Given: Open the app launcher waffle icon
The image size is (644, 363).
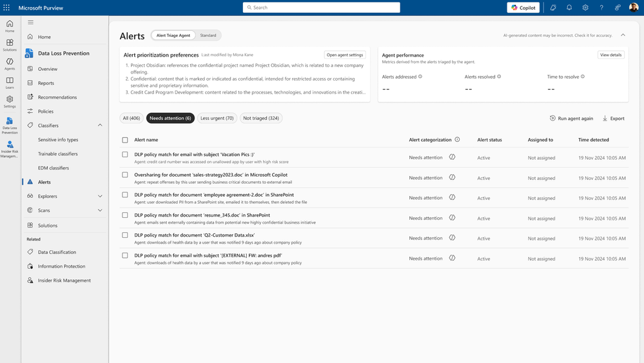Looking at the screenshot, I should [x=6, y=7].
